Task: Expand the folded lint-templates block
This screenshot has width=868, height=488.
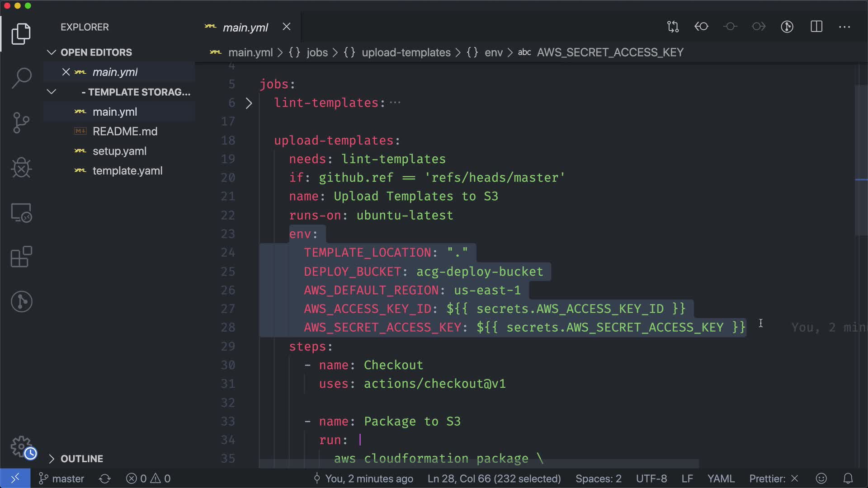Action: [x=249, y=103]
